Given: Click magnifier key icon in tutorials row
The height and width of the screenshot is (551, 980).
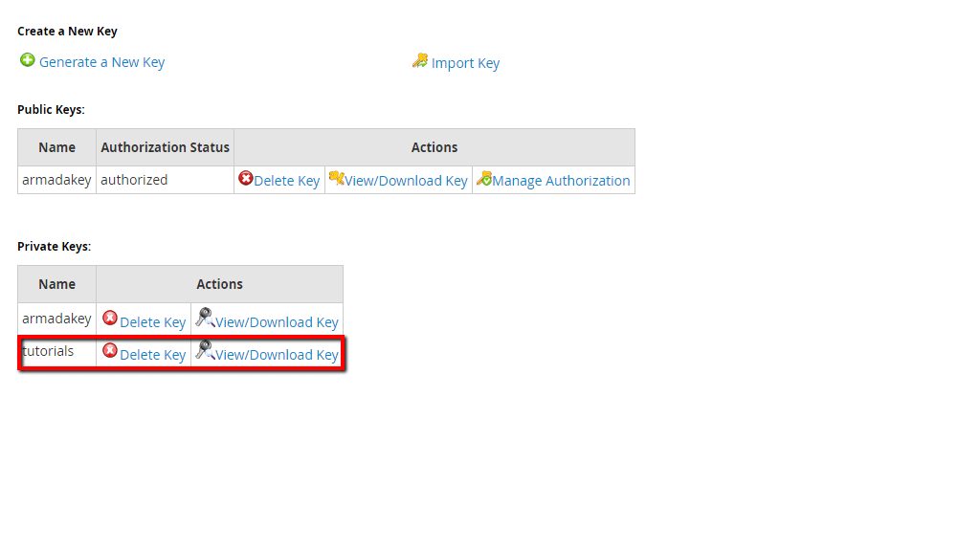Looking at the screenshot, I should [205, 350].
